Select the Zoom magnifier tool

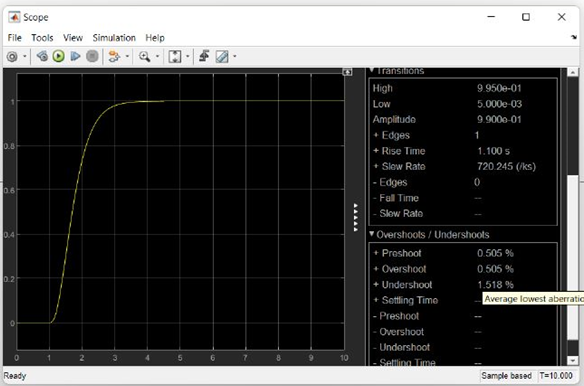pyautogui.click(x=144, y=57)
